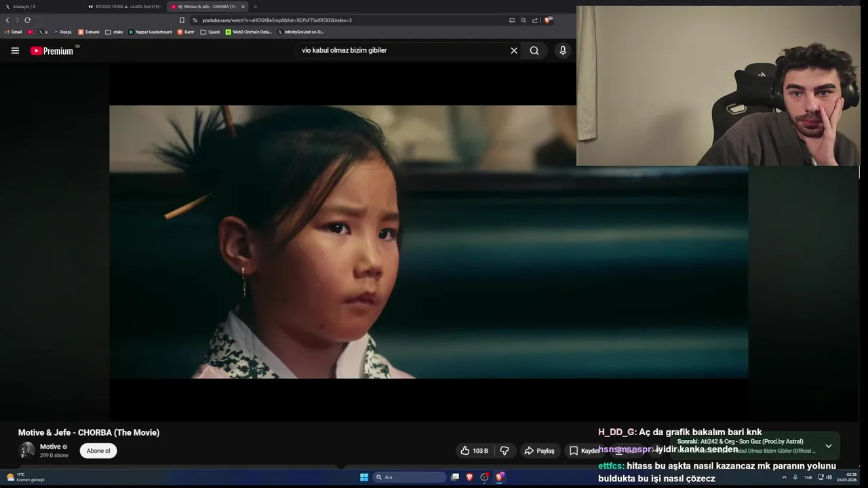Image resolution: width=868 pixels, height=488 pixels.
Task: Reload the YouTube page
Action: pyautogui.click(x=27, y=20)
